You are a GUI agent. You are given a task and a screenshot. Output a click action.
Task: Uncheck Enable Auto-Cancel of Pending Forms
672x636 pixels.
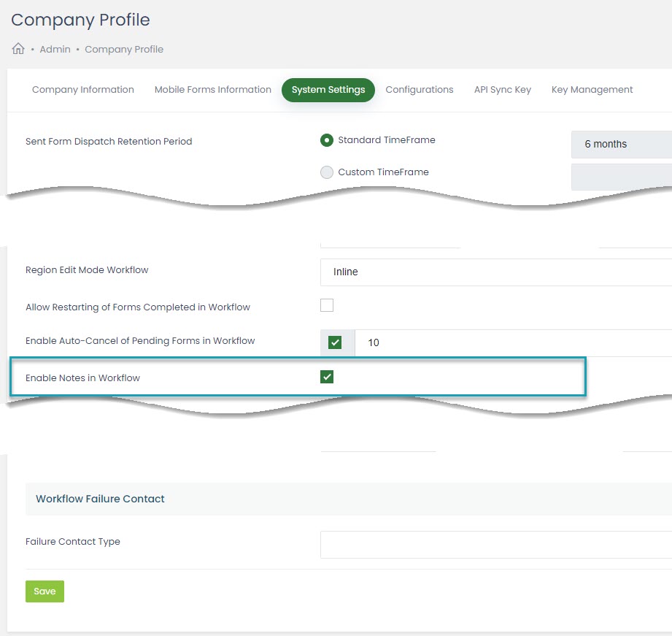pyautogui.click(x=335, y=342)
